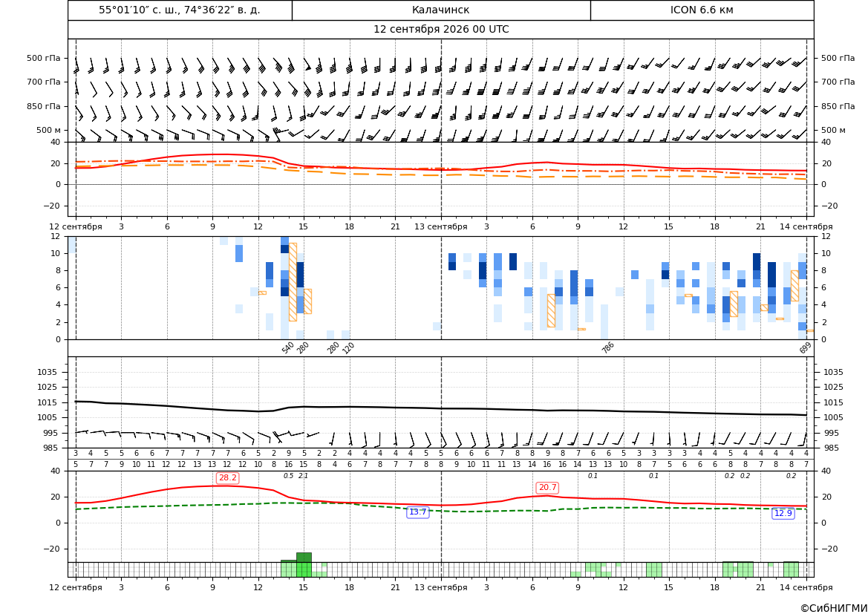Screen dimensions: 868x614
Task: Click the 12 сентября 2026 00 UTC title
Action: (x=441, y=30)
